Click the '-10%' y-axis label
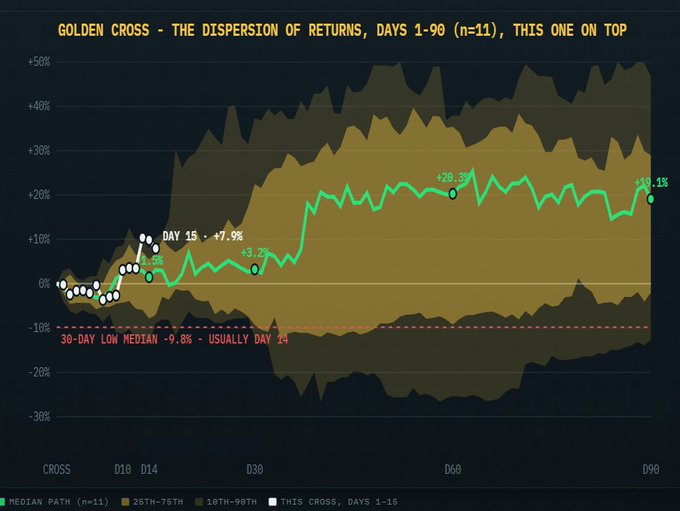680x511 pixels. point(39,328)
